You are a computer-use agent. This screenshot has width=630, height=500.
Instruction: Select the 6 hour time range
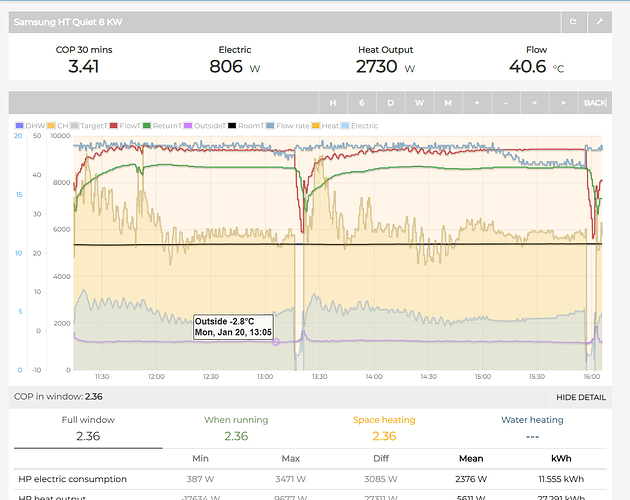(x=362, y=103)
